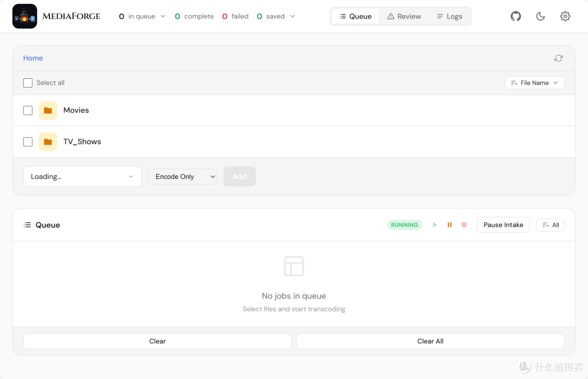Open the Encode Only mode dropdown

pyautogui.click(x=182, y=176)
